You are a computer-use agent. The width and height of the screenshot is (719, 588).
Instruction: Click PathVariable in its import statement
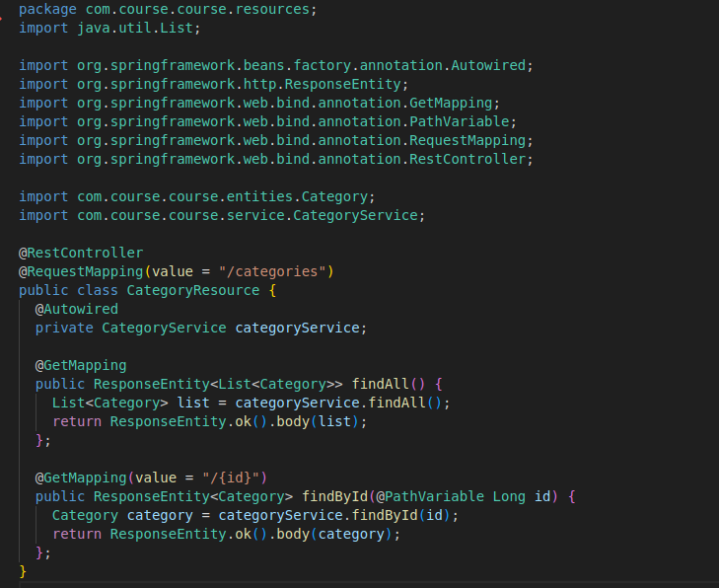pos(459,121)
